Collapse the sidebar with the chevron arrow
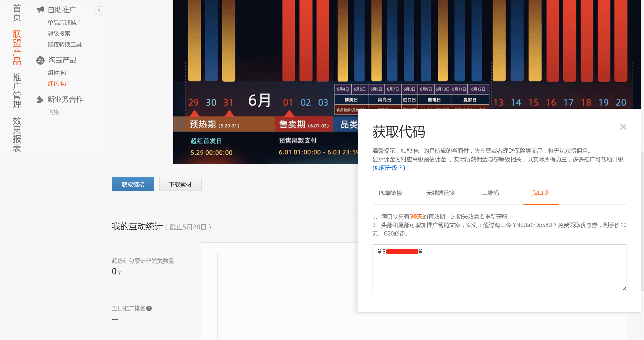 (99, 10)
